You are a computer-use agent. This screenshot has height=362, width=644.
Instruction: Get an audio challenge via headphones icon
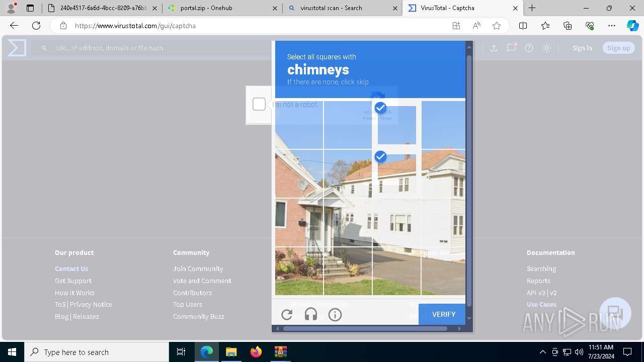tap(311, 315)
